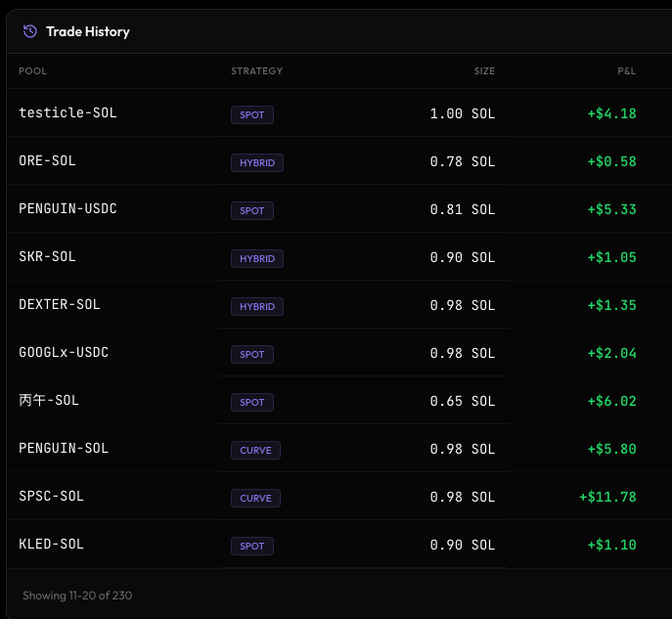Click 0.98 SOL size in SPSC-SOL row

[463, 498]
